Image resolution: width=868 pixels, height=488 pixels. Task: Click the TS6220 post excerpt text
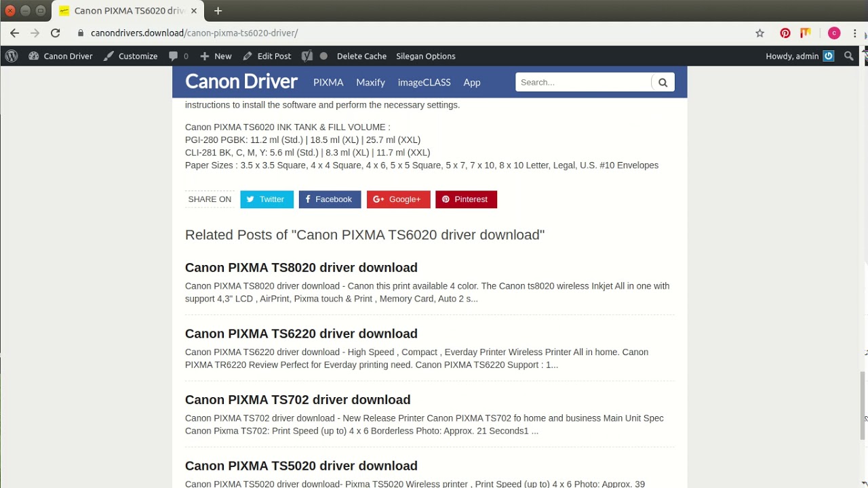click(x=416, y=359)
